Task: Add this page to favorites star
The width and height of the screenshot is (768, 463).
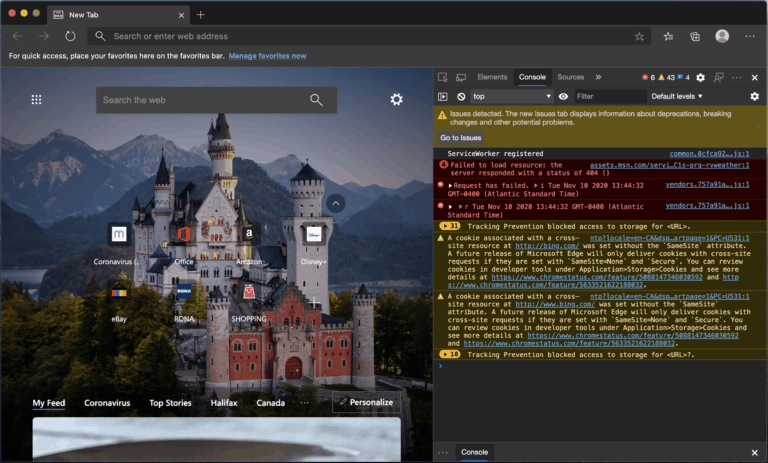Action: [639, 36]
